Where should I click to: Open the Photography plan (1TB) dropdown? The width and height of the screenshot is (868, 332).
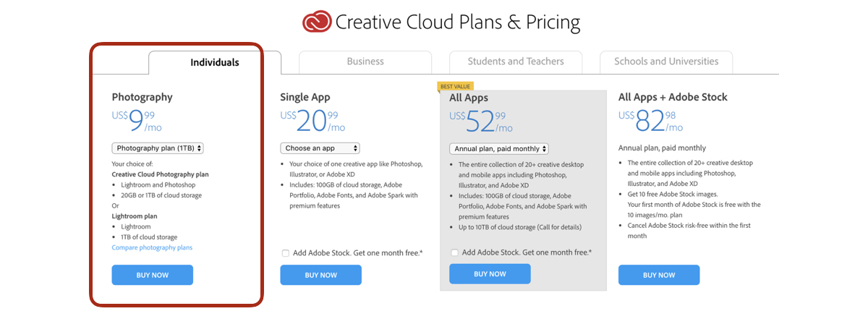tap(158, 148)
